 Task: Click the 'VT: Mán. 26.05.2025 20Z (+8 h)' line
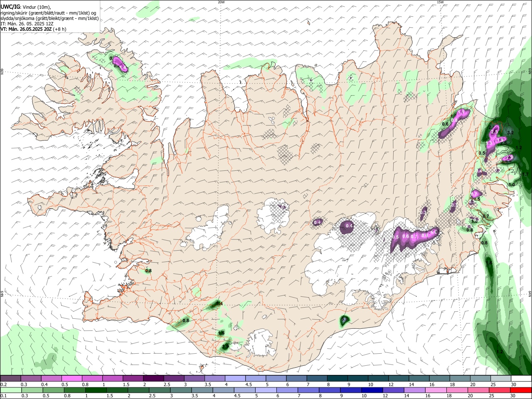33,30
